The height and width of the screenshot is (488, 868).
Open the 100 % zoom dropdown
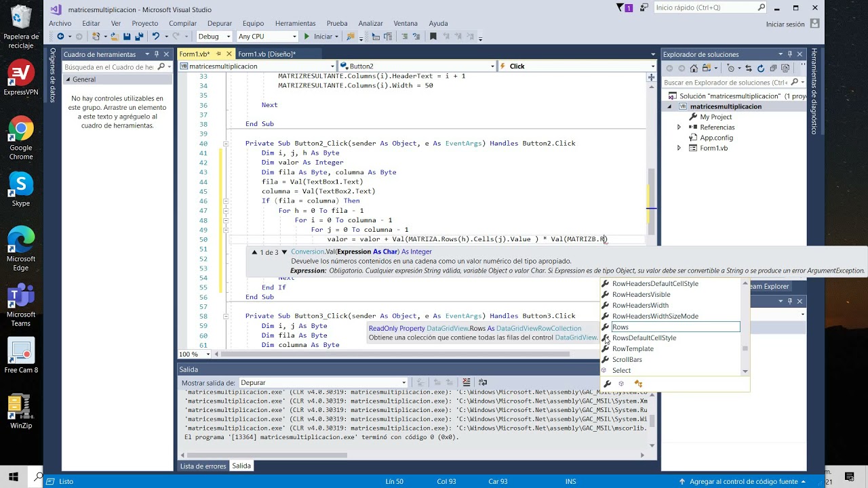click(193, 354)
